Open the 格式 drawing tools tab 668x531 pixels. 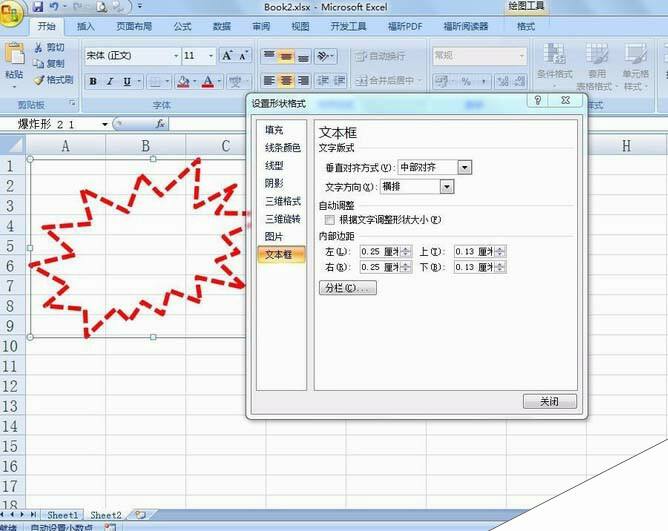click(526, 26)
